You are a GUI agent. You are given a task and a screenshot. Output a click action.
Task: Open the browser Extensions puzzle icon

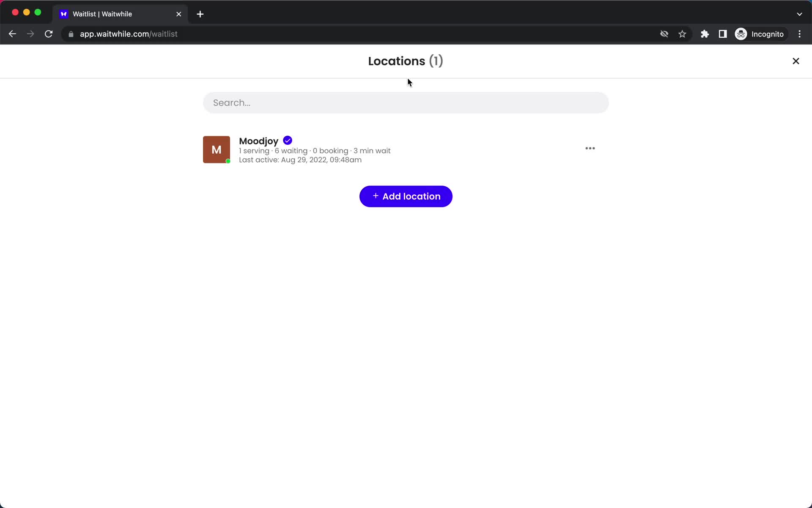click(x=705, y=34)
